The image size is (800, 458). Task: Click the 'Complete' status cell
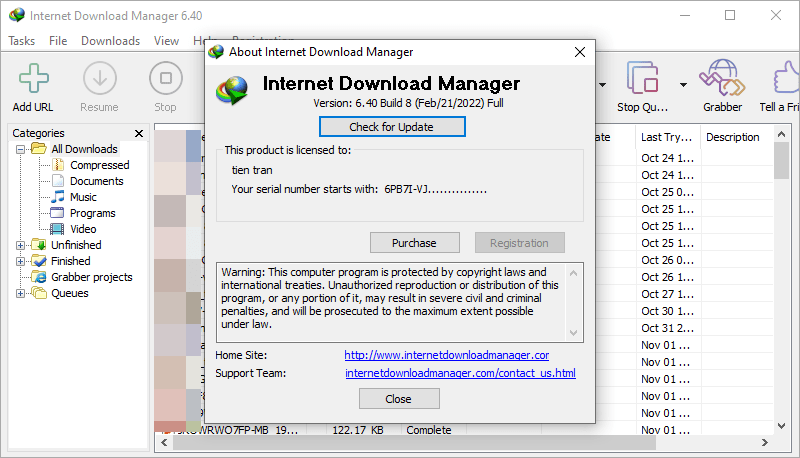pyautogui.click(x=429, y=430)
